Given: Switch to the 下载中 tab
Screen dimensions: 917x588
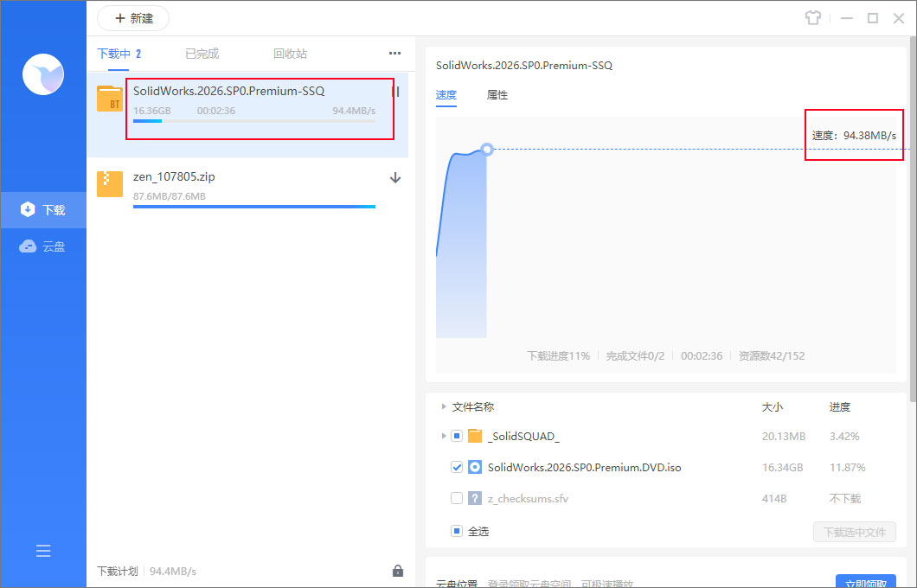Looking at the screenshot, I should (119, 54).
